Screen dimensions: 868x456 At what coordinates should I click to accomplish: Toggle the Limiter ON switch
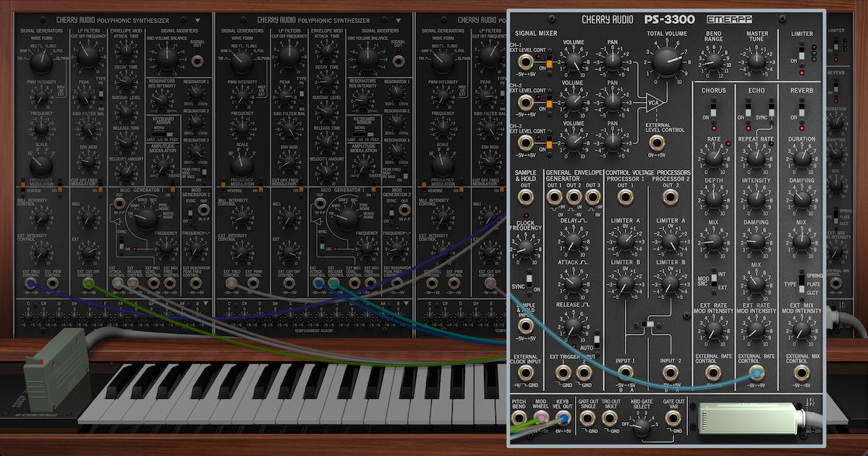(801, 54)
